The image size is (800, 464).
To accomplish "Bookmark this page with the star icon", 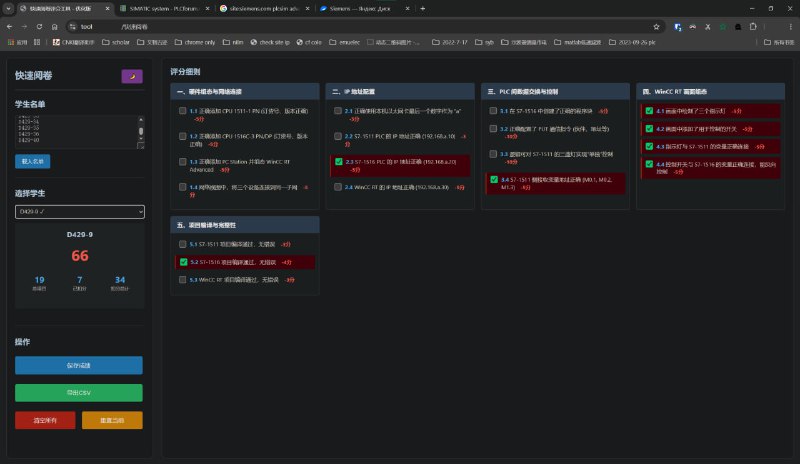I will coord(656,26).
